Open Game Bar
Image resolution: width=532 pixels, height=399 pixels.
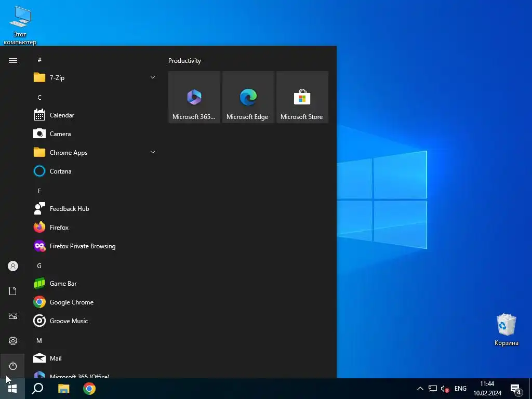95,283
